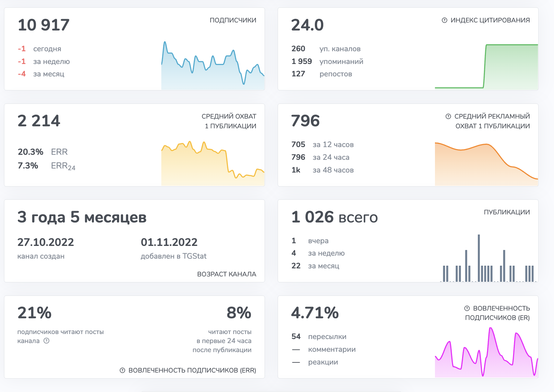
Task: Select the 22 posts per month value
Action: [296, 266]
